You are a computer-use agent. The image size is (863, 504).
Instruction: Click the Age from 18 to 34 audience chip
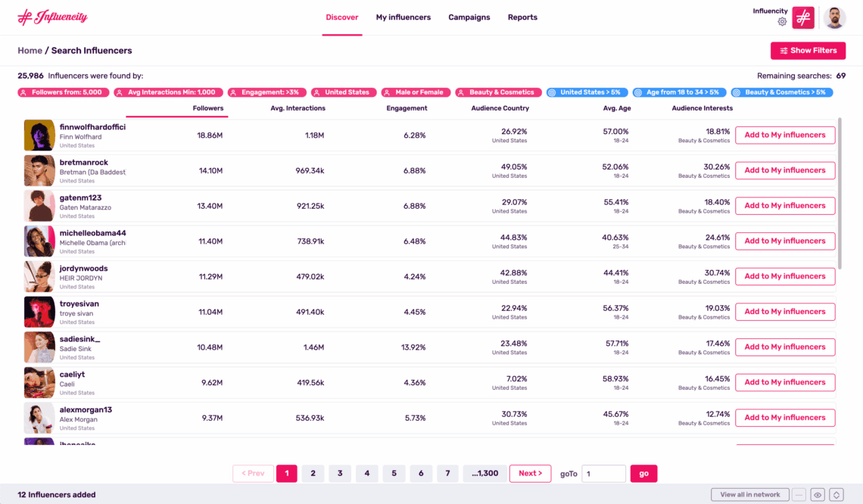(680, 92)
